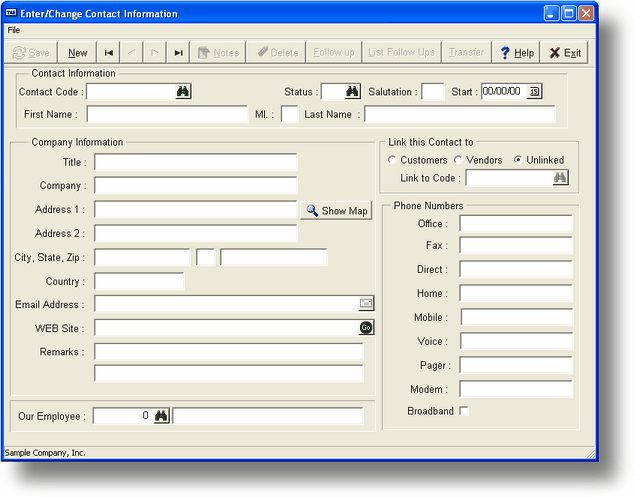634x497 pixels.
Task: Click the Mobile phone field
Action: [517, 317]
